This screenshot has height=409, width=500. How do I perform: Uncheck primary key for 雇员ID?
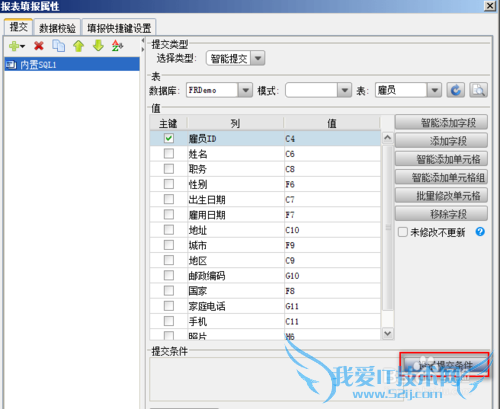pyautogui.click(x=169, y=138)
